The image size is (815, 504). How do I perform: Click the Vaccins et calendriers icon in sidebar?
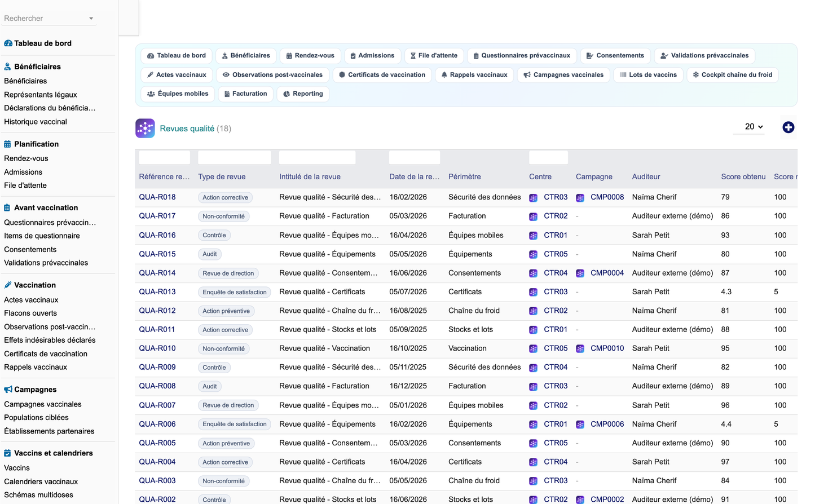[7, 453]
